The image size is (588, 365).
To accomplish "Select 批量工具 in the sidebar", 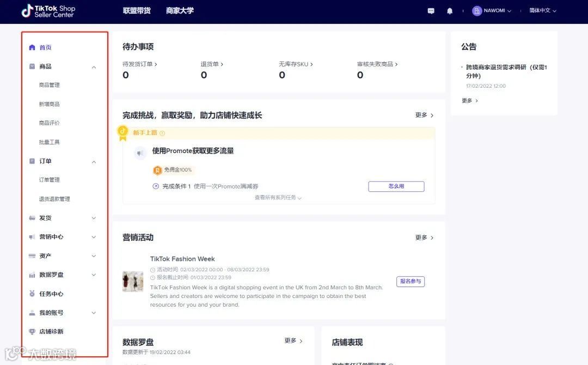I will point(49,142).
